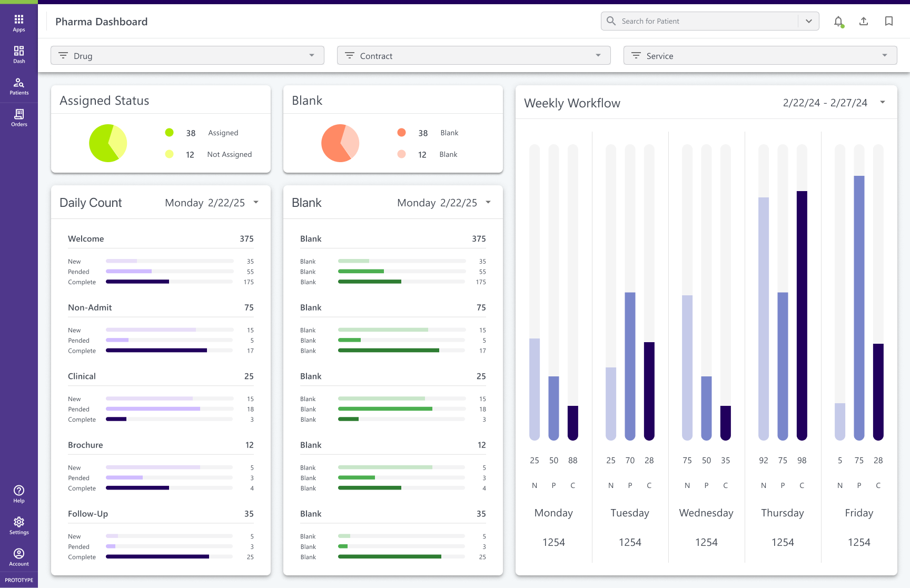Viewport: 910px width, 588px height.
Task: Click the notifications bell icon
Action: click(838, 22)
